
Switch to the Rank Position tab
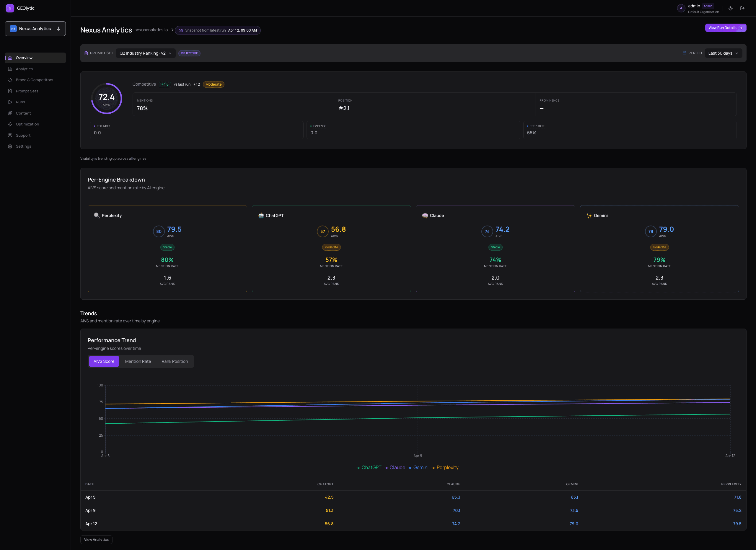click(x=175, y=361)
